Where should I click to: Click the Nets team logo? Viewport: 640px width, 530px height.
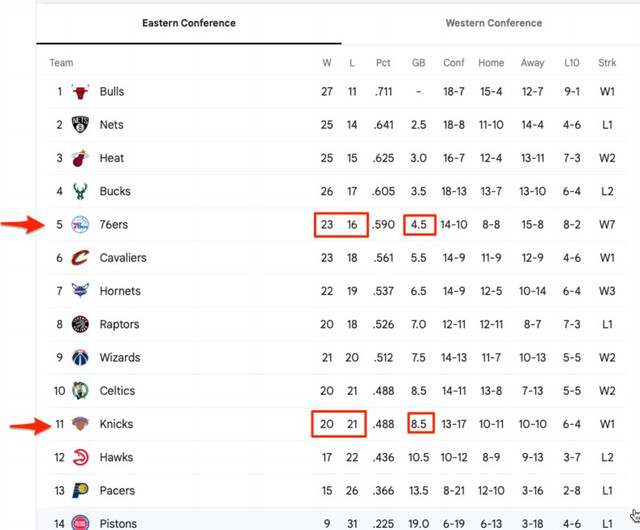pyautogui.click(x=80, y=125)
